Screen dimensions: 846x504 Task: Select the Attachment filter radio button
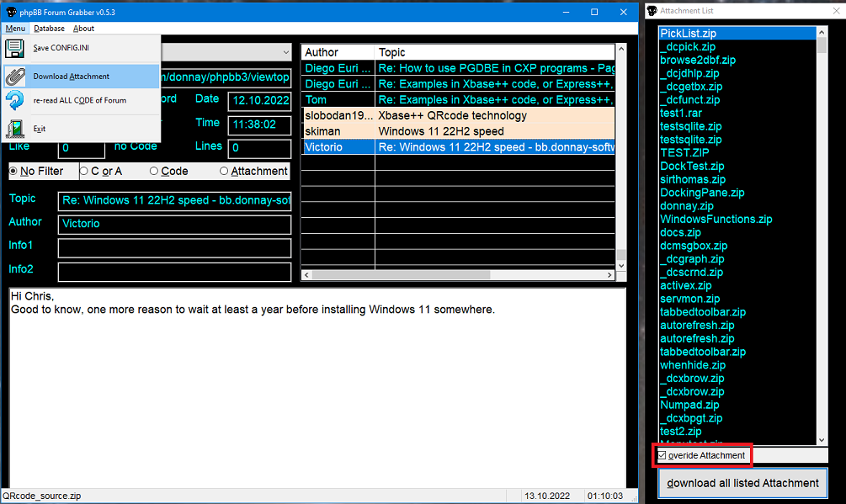[x=224, y=172]
